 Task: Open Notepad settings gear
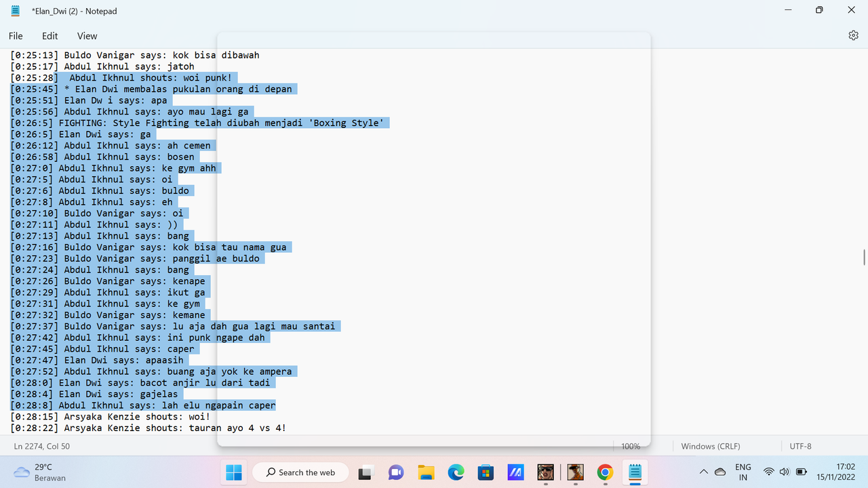[x=853, y=36]
